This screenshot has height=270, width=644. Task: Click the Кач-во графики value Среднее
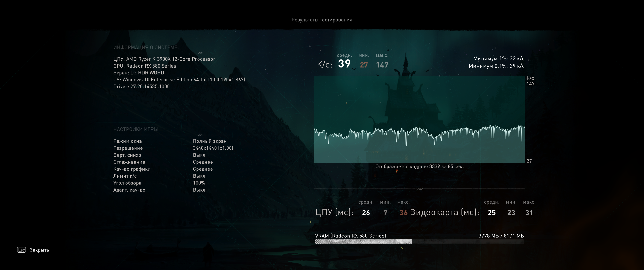[203, 169]
